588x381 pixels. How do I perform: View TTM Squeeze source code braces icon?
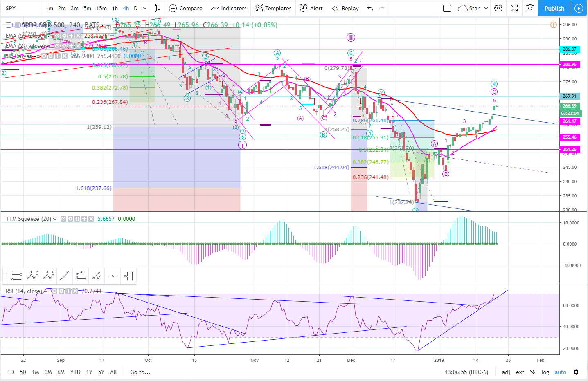(x=77, y=219)
